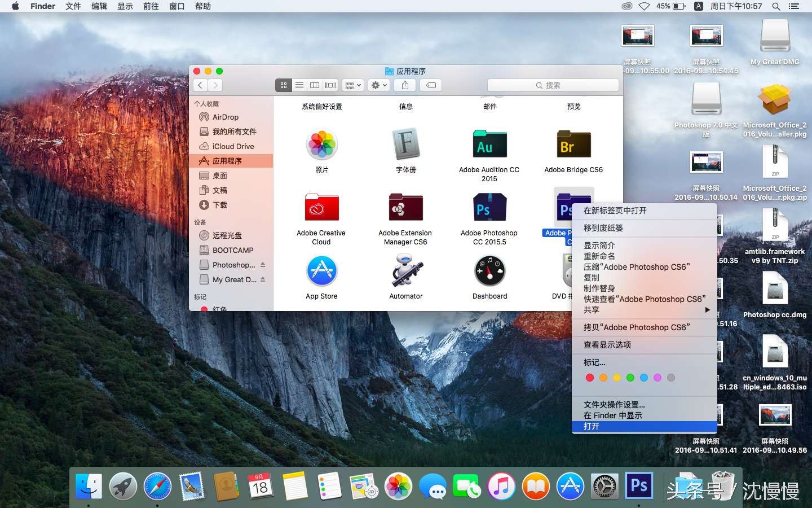Screen dimensions: 812x508
Task: Switch Finder to icon view
Action: pos(284,85)
